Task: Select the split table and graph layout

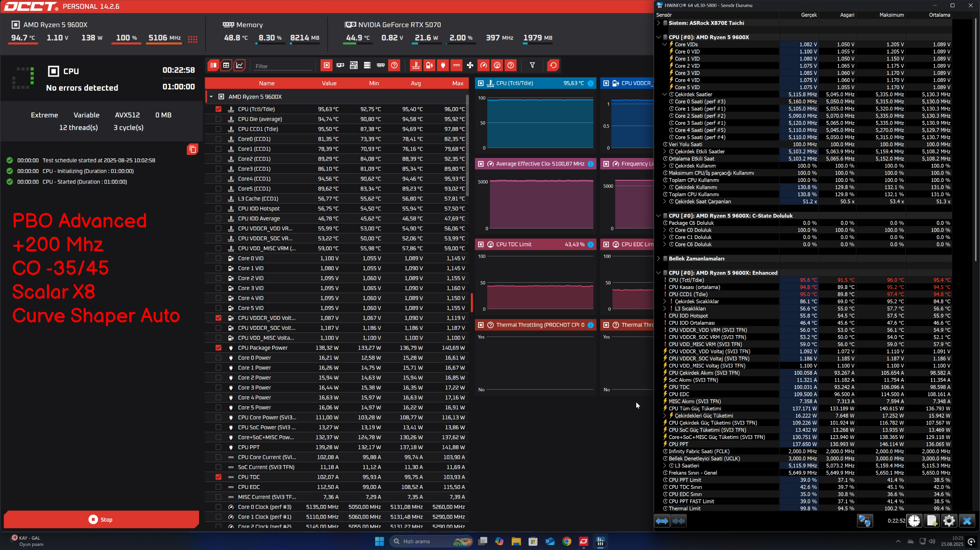Action: pyautogui.click(x=213, y=65)
